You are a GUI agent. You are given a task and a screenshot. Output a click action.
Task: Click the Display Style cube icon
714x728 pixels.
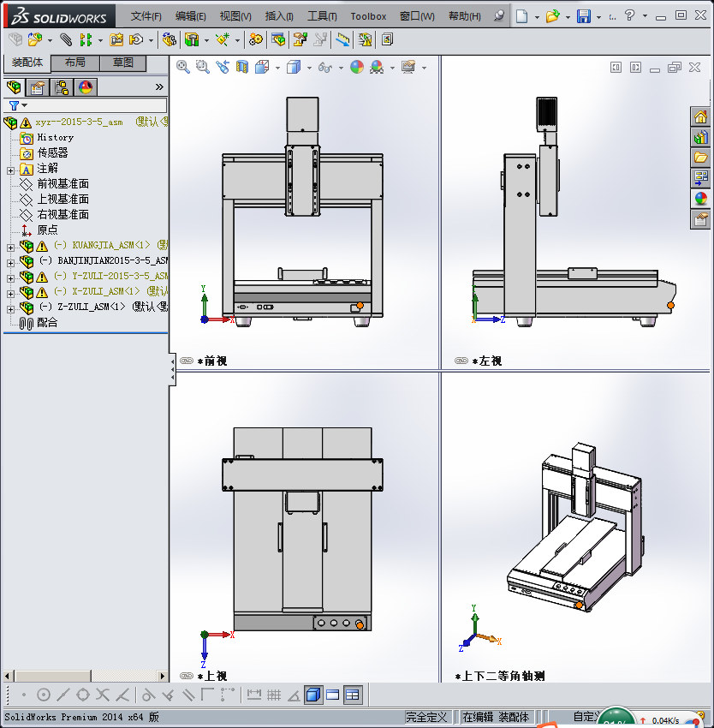click(x=294, y=68)
